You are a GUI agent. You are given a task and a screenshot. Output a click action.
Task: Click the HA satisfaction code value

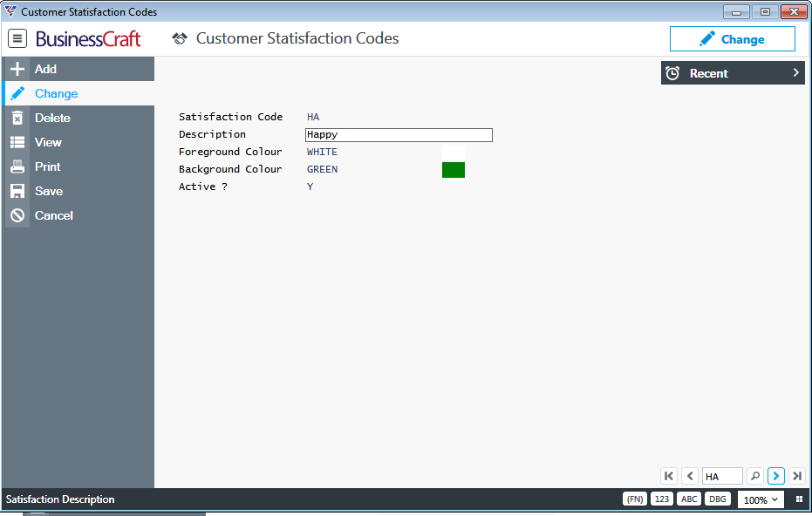pos(313,117)
